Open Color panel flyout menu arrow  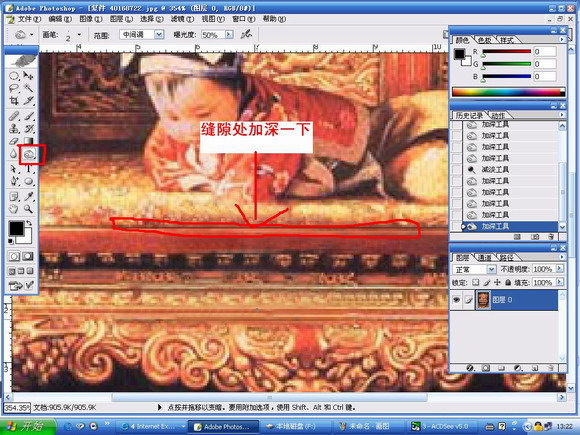[562, 39]
